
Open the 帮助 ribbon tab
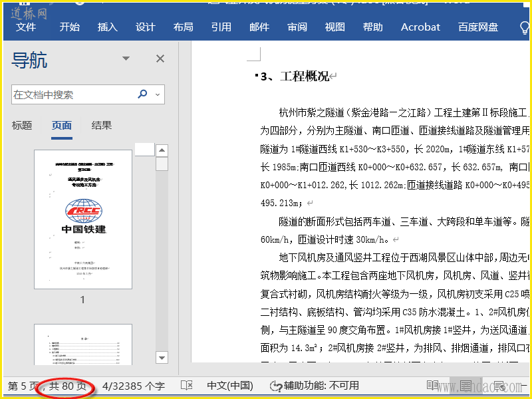373,27
